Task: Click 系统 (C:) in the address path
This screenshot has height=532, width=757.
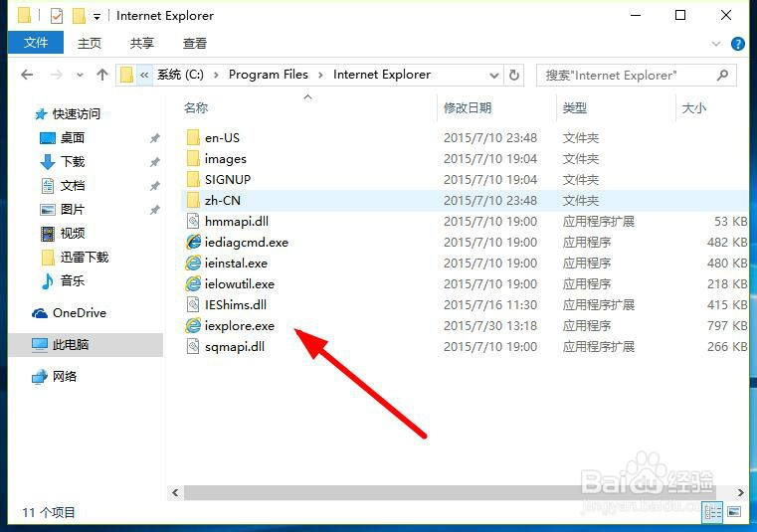Action: point(180,75)
